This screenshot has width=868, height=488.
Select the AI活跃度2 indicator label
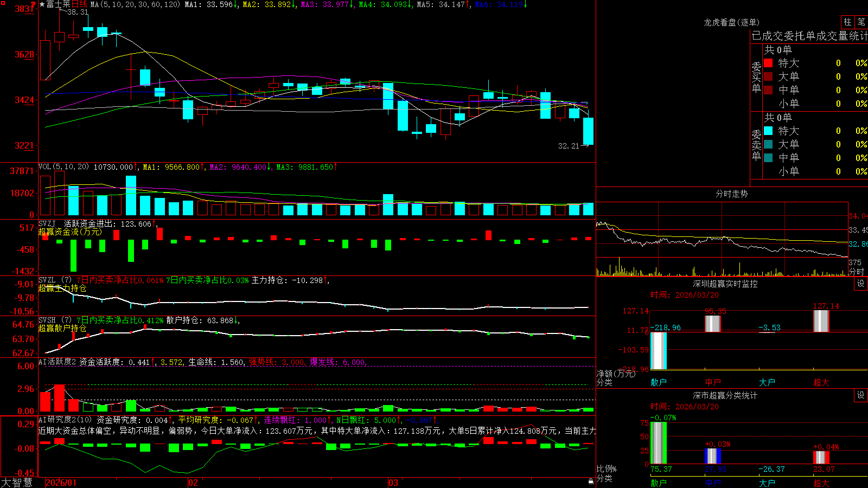tap(58, 362)
